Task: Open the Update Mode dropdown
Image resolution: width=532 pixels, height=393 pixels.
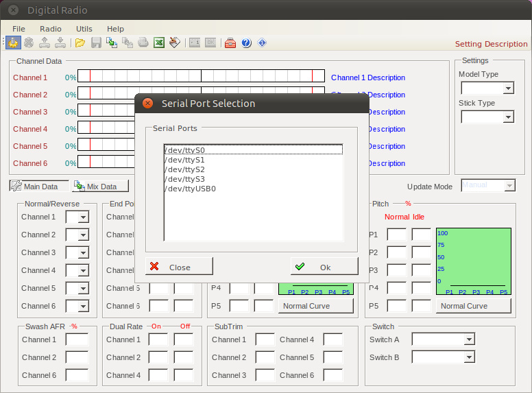Action: 488,186
